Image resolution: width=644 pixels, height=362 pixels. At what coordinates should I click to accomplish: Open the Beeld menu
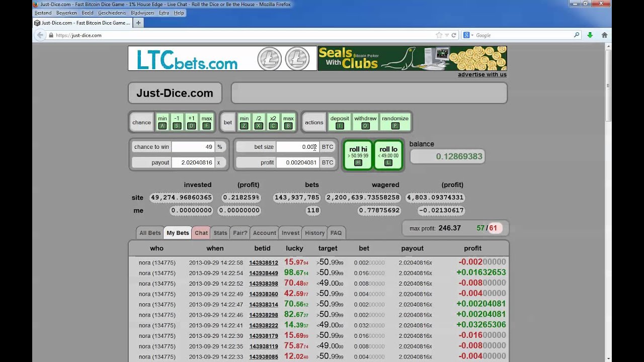(x=88, y=13)
